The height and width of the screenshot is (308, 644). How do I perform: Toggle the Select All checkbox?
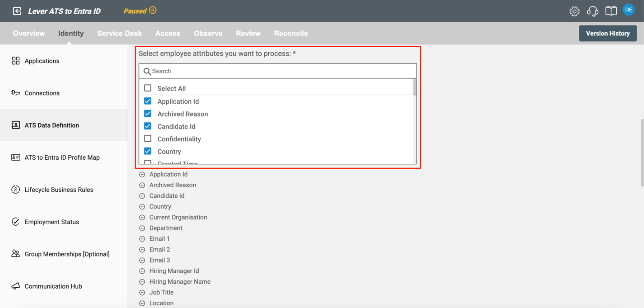(x=148, y=88)
